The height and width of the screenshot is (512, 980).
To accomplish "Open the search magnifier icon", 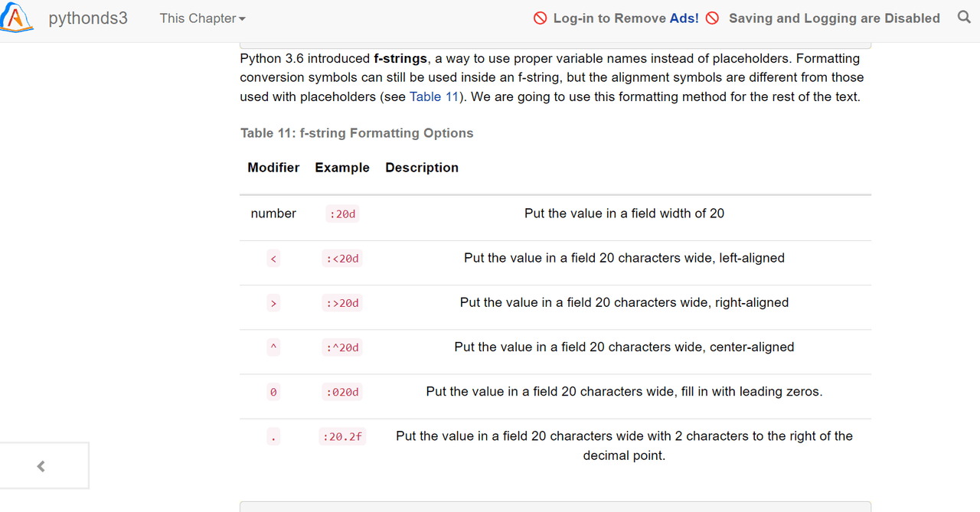I will pos(964,17).
